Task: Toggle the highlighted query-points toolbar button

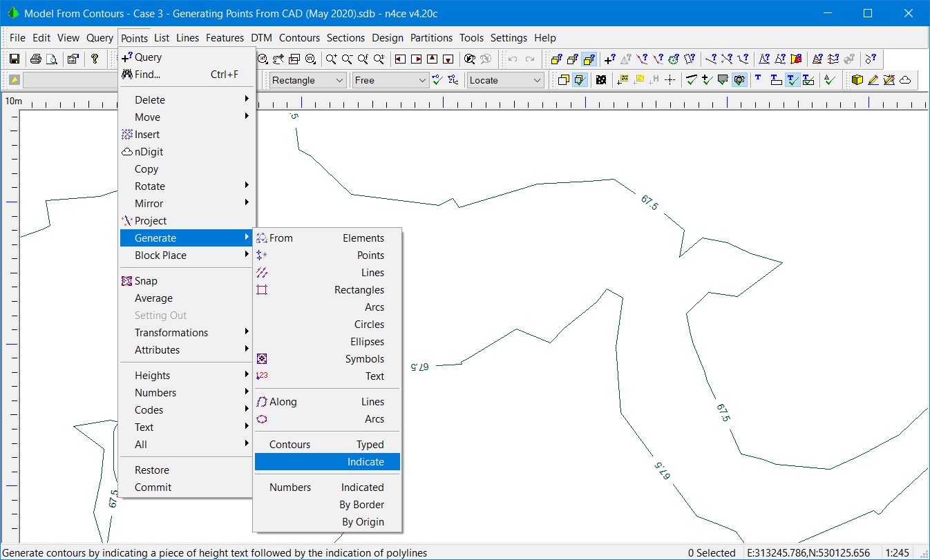Action: [589, 60]
